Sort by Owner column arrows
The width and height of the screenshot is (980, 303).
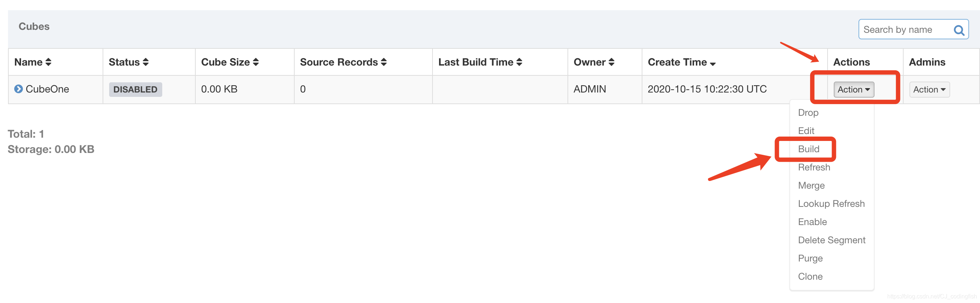tap(611, 62)
